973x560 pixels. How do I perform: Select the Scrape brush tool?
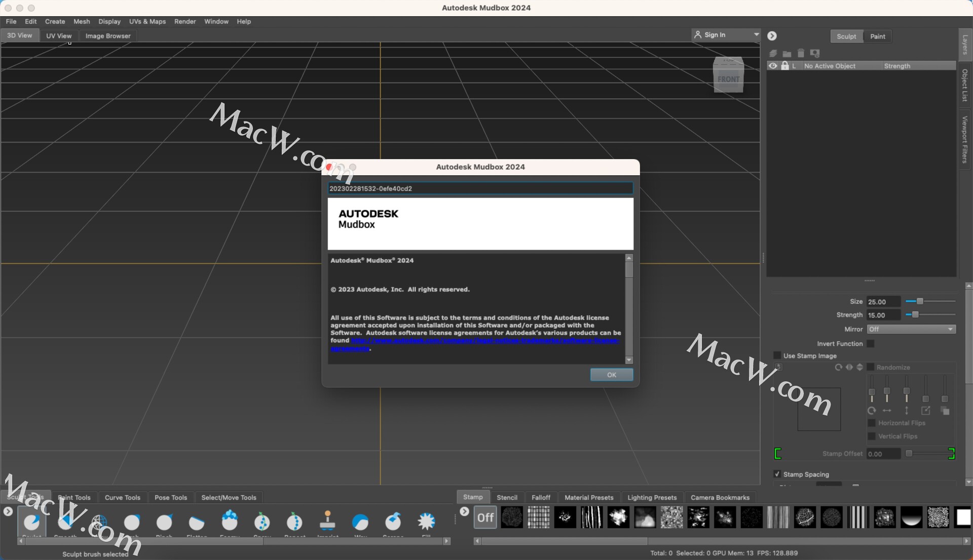(393, 522)
